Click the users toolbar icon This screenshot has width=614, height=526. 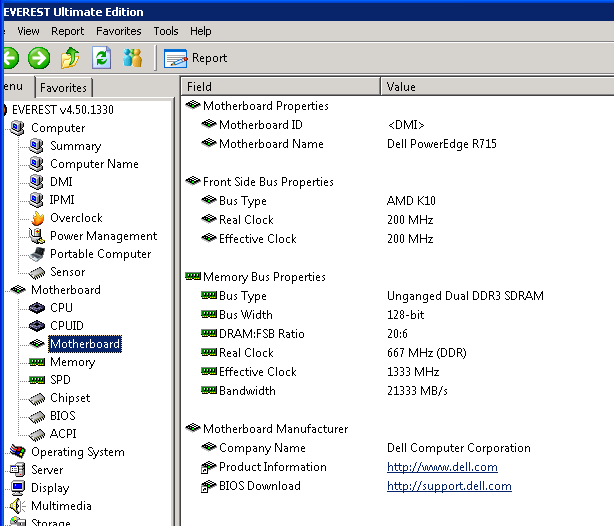133,58
